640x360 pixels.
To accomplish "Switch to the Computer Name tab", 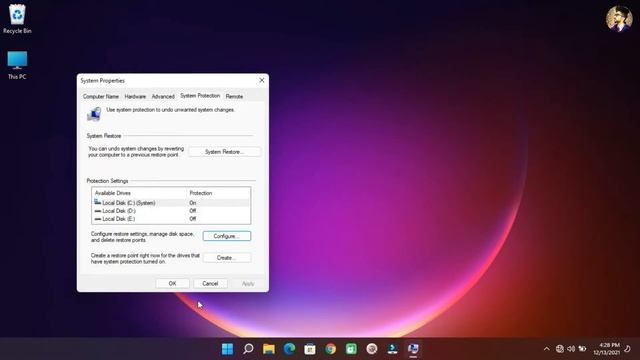I will point(100,96).
